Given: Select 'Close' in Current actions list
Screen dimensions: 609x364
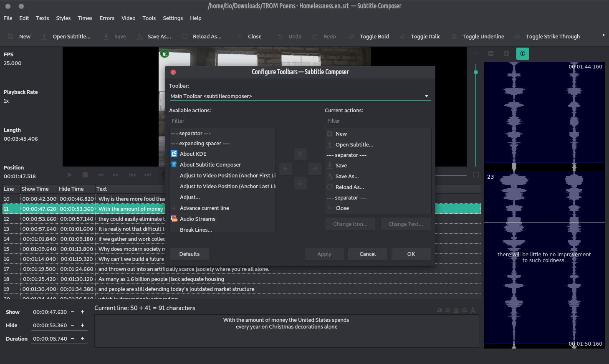Looking at the screenshot, I should (x=378, y=208).
